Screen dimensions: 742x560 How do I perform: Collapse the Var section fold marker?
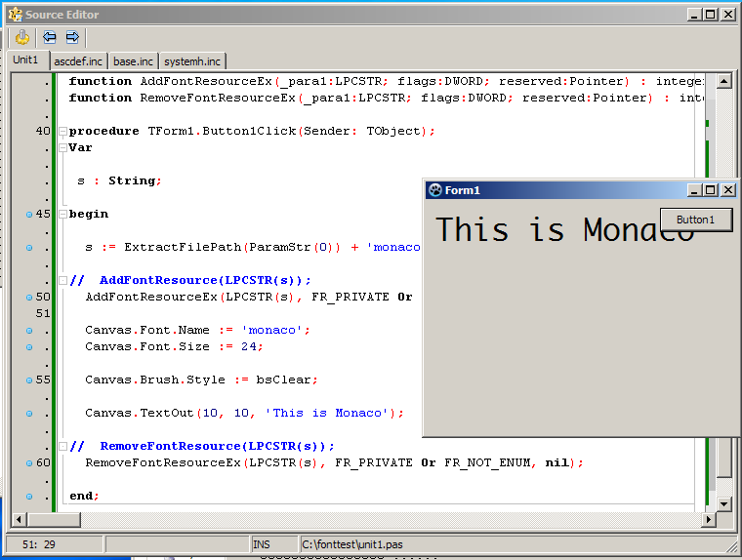pyautogui.click(x=62, y=148)
